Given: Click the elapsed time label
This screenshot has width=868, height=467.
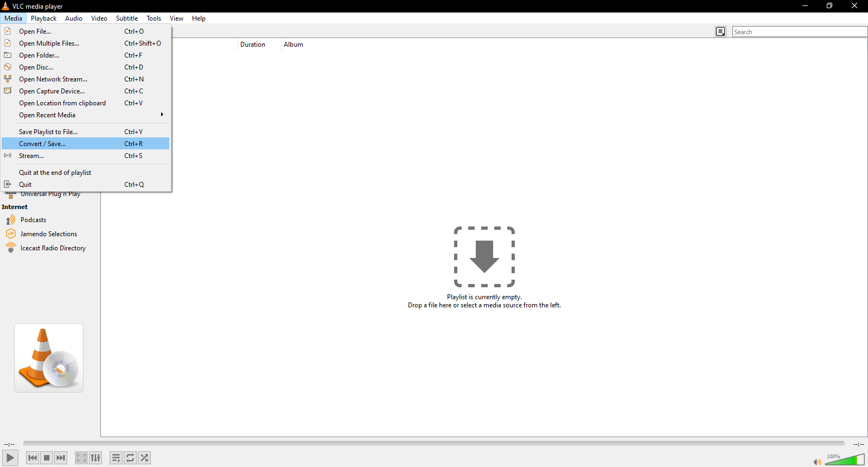Looking at the screenshot, I should point(9,444).
